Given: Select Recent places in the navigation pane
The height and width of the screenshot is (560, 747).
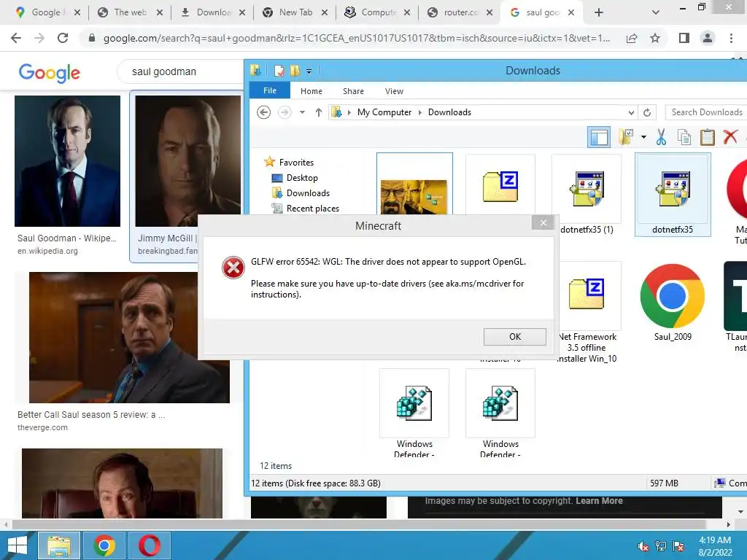Looking at the screenshot, I should (x=312, y=208).
